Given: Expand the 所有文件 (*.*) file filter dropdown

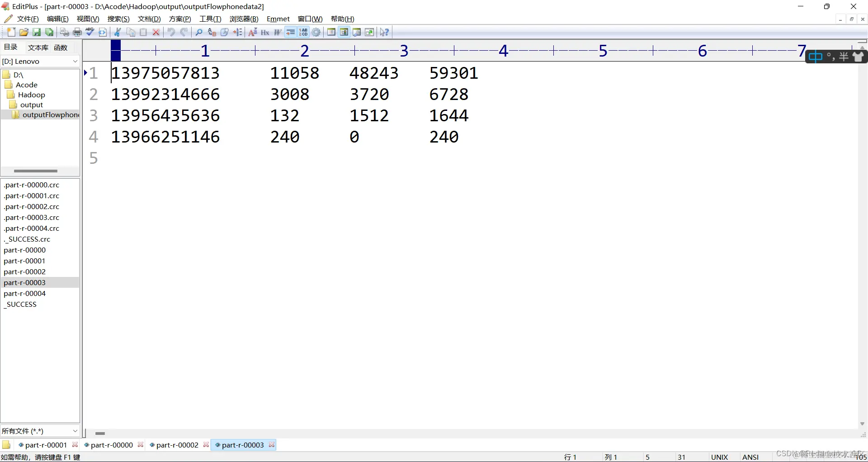Looking at the screenshot, I should coord(75,431).
